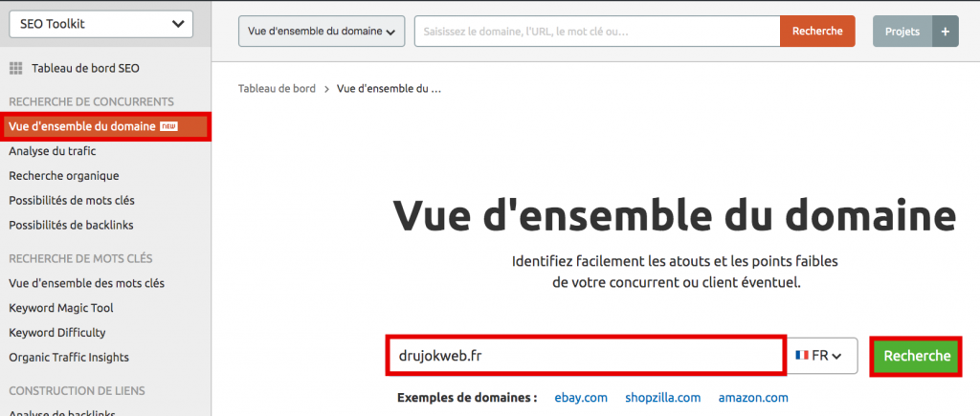Image resolution: width=980 pixels, height=416 pixels.
Task: Click the Vue d'ensemble du… breadcrumb item
Action: [390, 89]
